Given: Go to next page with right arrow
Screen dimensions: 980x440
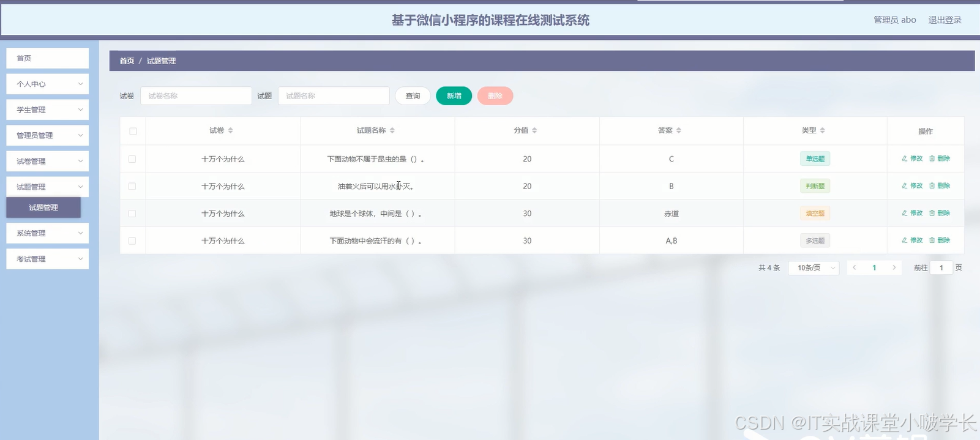Looking at the screenshot, I should [894, 267].
